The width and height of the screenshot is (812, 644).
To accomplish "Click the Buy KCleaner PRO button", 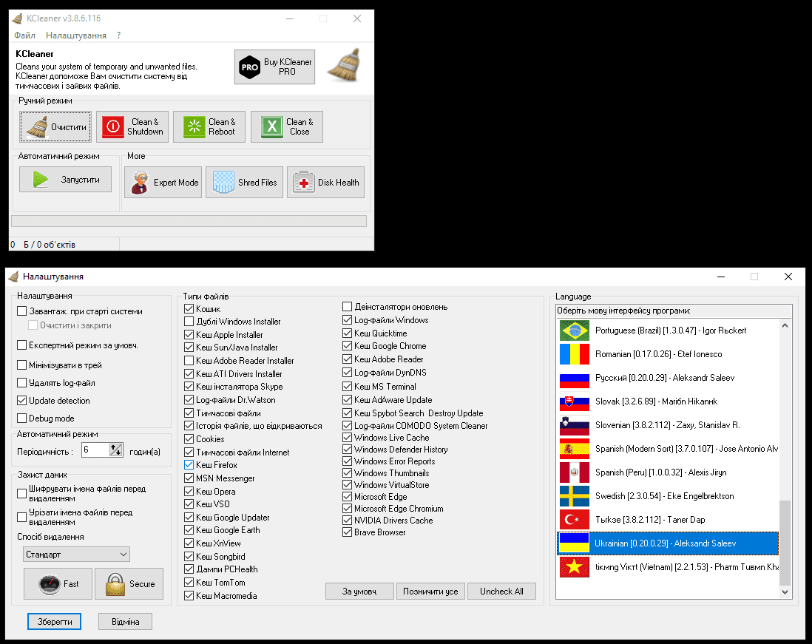I will click(x=274, y=67).
